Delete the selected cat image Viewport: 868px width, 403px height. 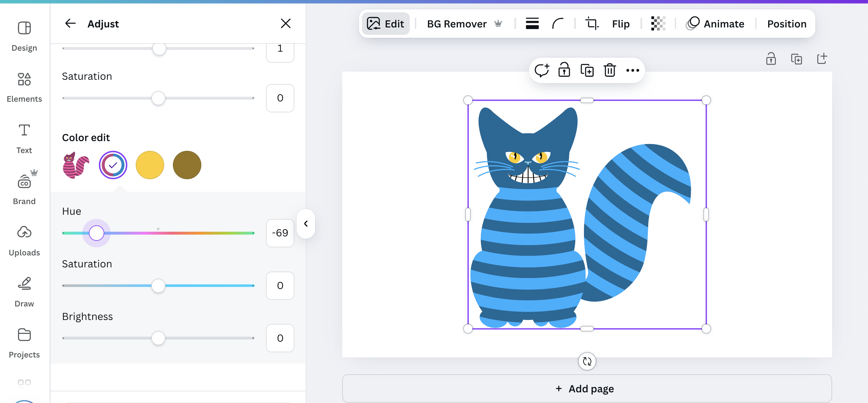609,70
